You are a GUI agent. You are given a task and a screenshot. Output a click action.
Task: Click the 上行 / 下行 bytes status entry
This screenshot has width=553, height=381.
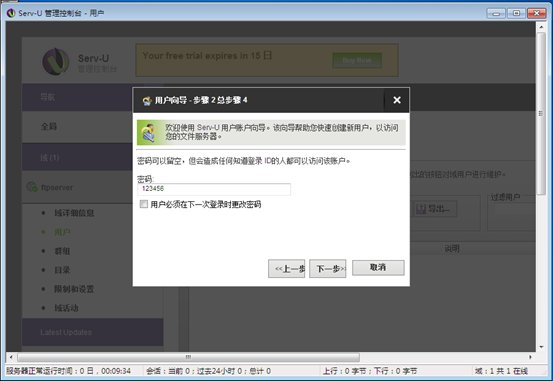370,371
